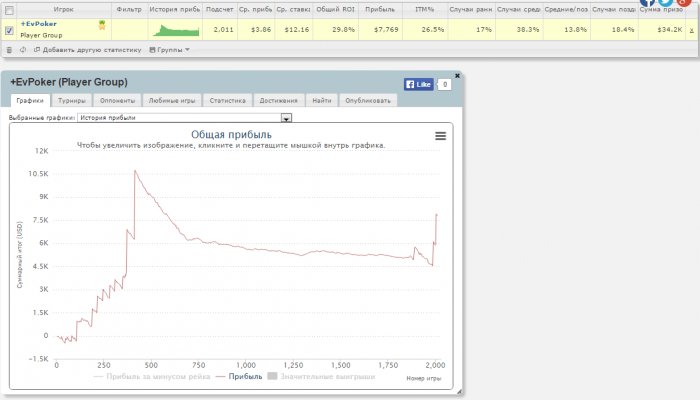Screen dimensions: 700x400
Task: Open the +EvPoker player link
Action: (x=38, y=24)
